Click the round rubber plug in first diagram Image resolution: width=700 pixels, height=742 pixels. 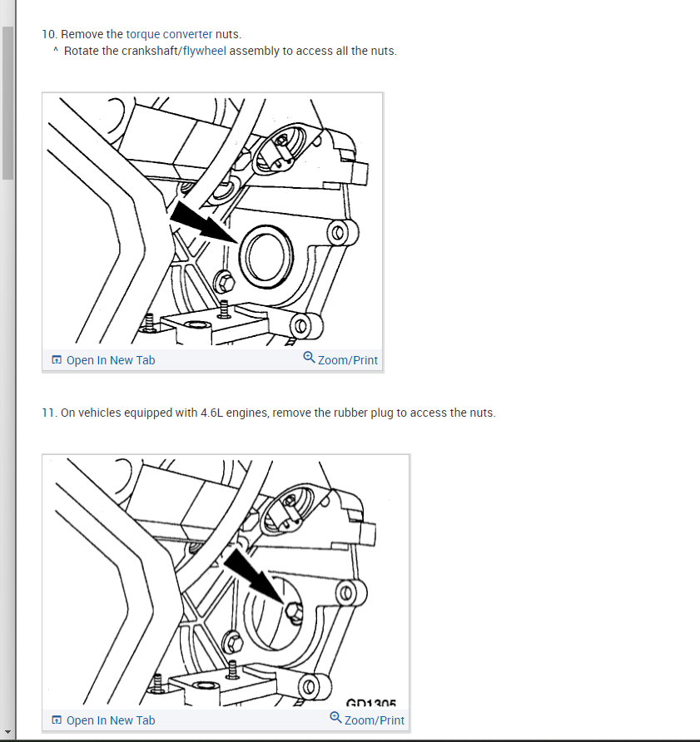(266, 256)
